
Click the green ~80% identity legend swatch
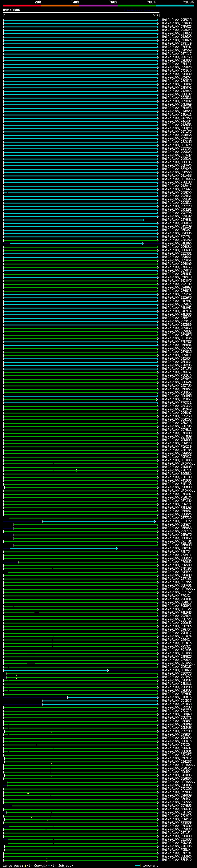137,6
